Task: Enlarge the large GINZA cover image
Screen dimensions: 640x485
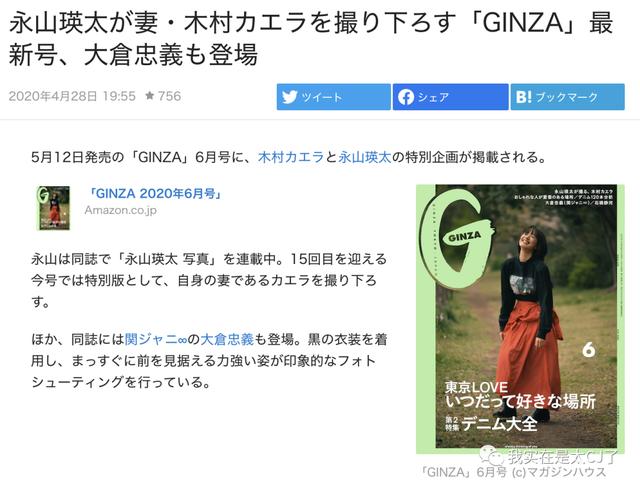Action: (520, 318)
